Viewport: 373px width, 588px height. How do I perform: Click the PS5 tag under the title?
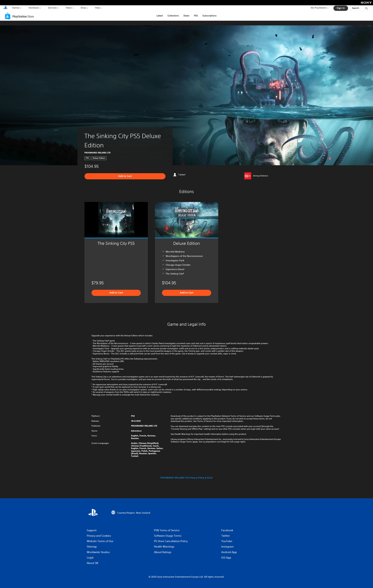[87, 158]
